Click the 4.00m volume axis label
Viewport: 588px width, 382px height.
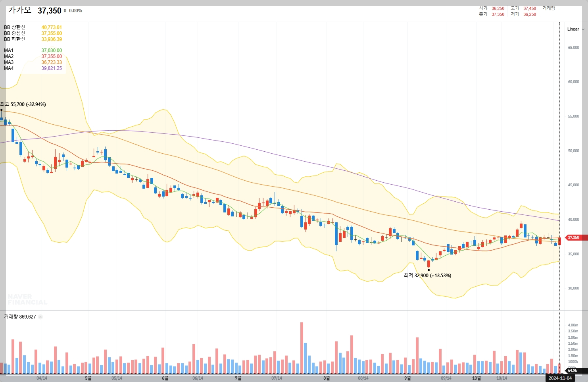[x=573, y=325]
